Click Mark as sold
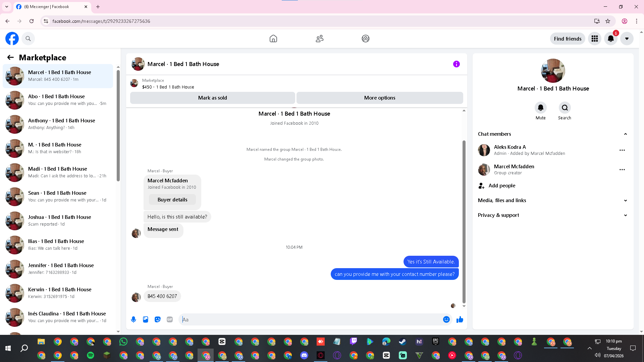Image resolution: width=644 pixels, height=362 pixels. [213, 98]
